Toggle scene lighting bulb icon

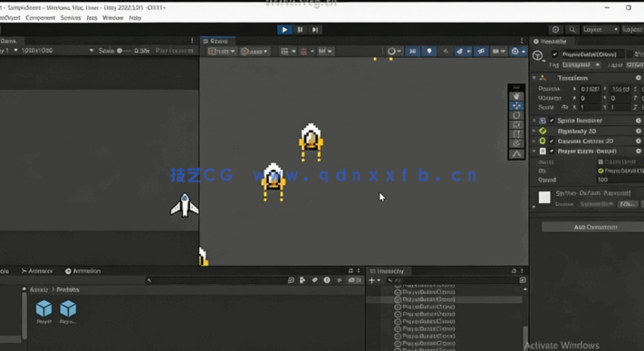click(x=429, y=51)
